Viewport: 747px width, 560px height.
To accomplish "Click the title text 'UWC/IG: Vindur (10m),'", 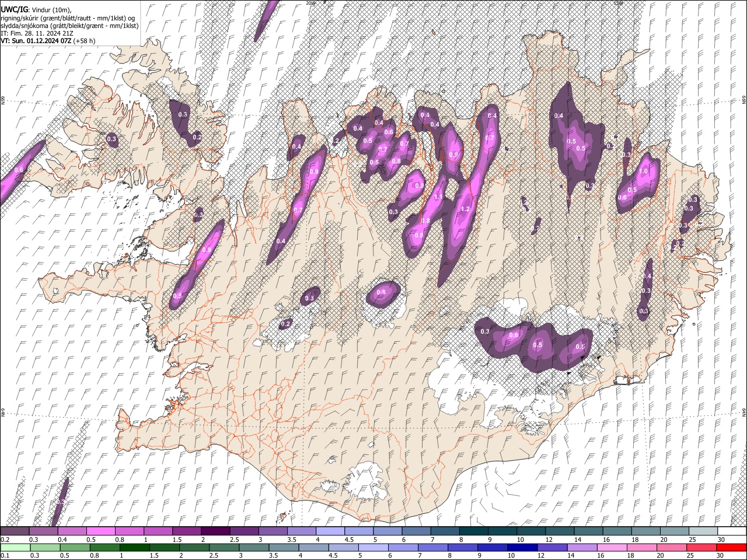I will (x=36, y=9).
